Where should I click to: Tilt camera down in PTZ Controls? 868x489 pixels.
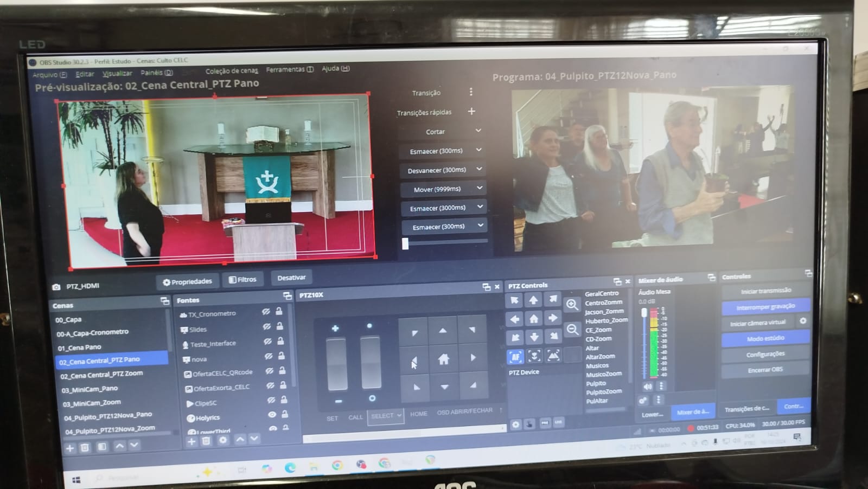point(534,337)
